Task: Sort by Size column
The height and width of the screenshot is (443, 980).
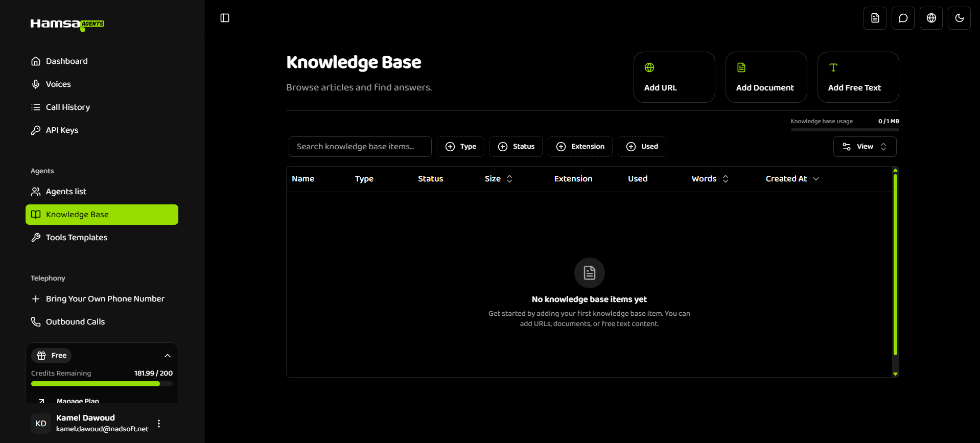Action: click(x=499, y=179)
